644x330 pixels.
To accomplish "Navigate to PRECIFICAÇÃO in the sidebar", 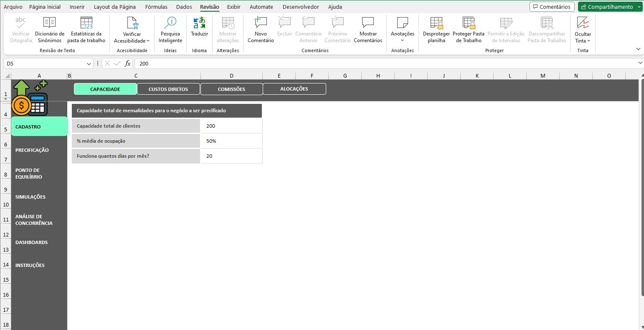I will 32,150.
